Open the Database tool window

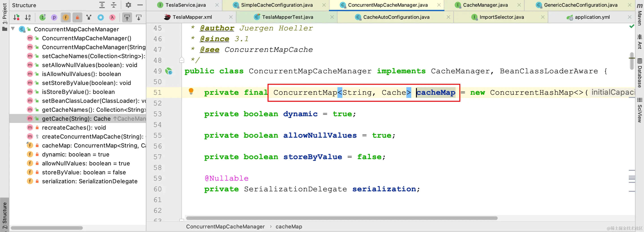[x=640, y=73]
